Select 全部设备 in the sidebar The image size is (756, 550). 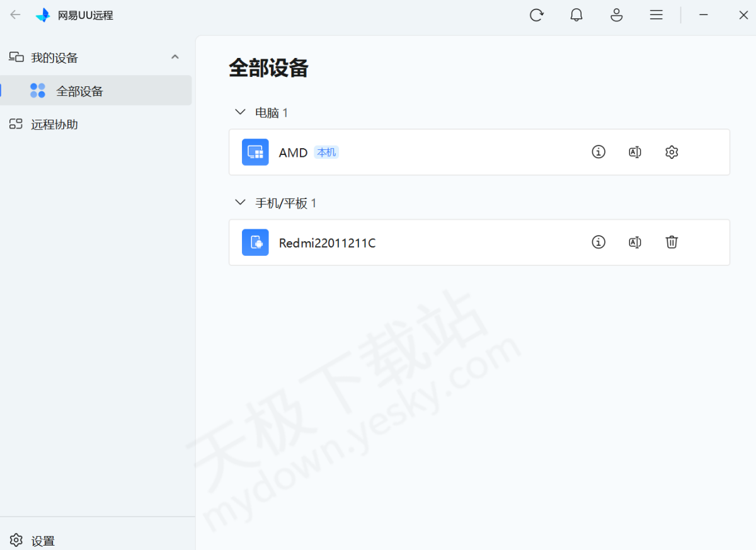(x=96, y=91)
